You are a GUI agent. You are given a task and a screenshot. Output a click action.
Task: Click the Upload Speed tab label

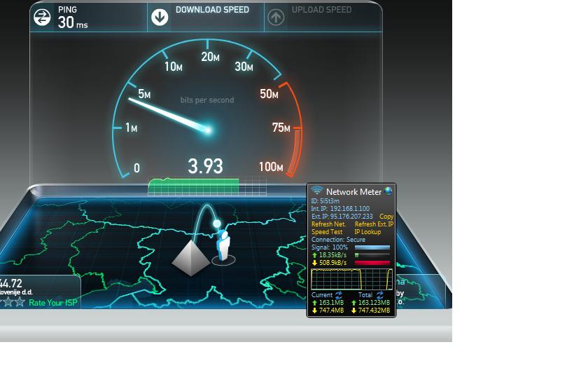(321, 10)
